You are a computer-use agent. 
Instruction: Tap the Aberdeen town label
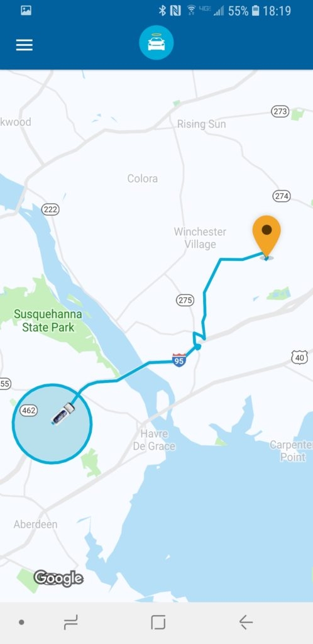[x=35, y=524]
